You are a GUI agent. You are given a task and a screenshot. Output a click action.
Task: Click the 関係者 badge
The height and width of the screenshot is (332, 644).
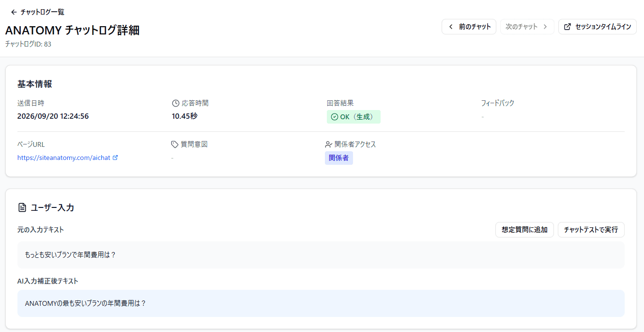point(339,158)
